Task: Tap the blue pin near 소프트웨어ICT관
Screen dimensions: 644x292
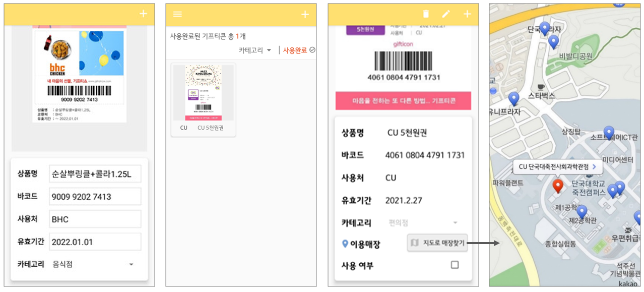Action: (x=609, y=133)
